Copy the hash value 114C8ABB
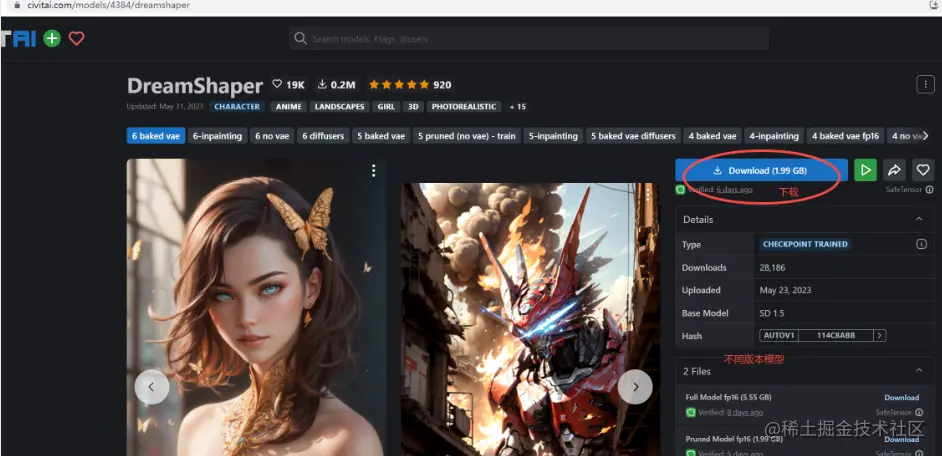 point(836,335)
